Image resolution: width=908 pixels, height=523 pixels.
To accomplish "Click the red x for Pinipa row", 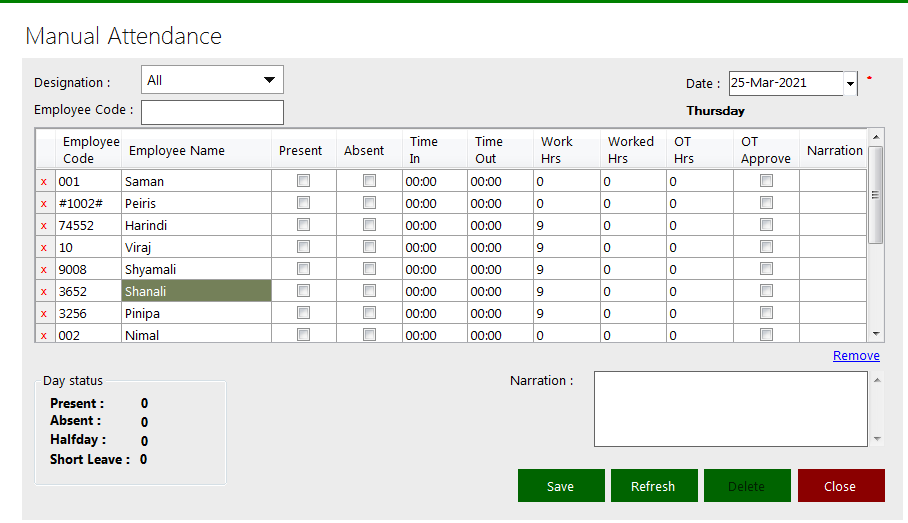I will (x=43, y=314).
